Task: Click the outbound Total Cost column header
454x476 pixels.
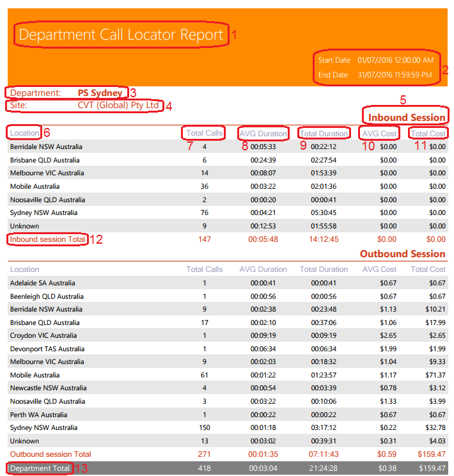Action: [428, 269]
